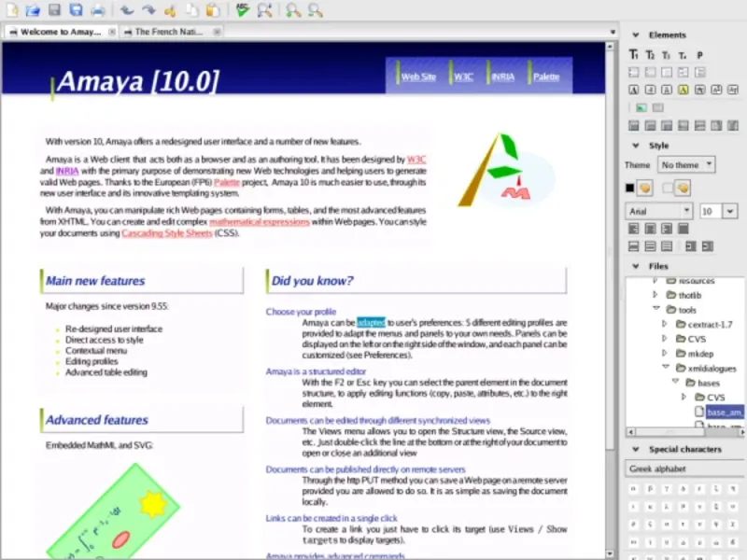The image size is (747, 560).
Task: Insert a T4 heading element
Action: click(x=683, y=56)
